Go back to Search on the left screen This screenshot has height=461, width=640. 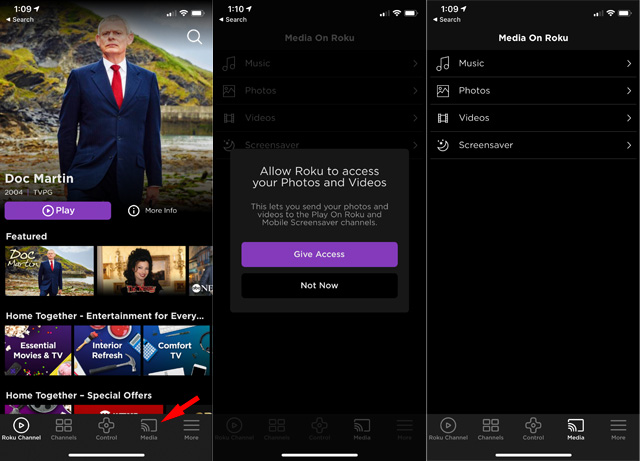20,20
